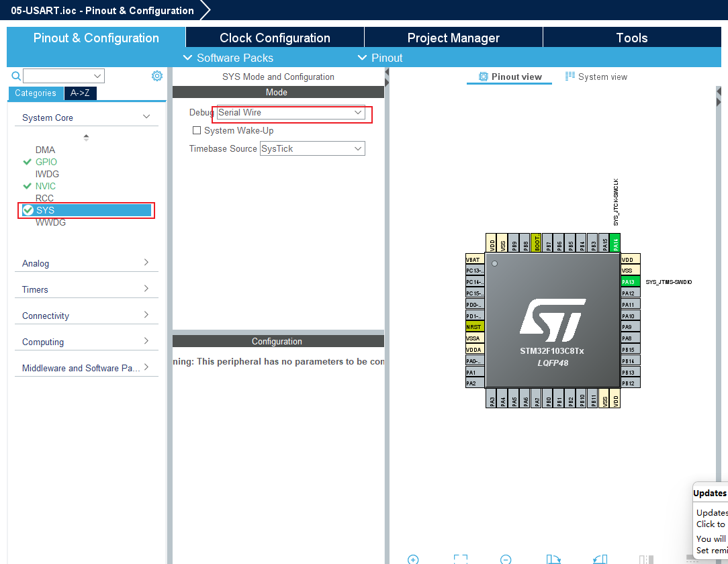Fit the chip pinout to the view

(x=460, y=559)
